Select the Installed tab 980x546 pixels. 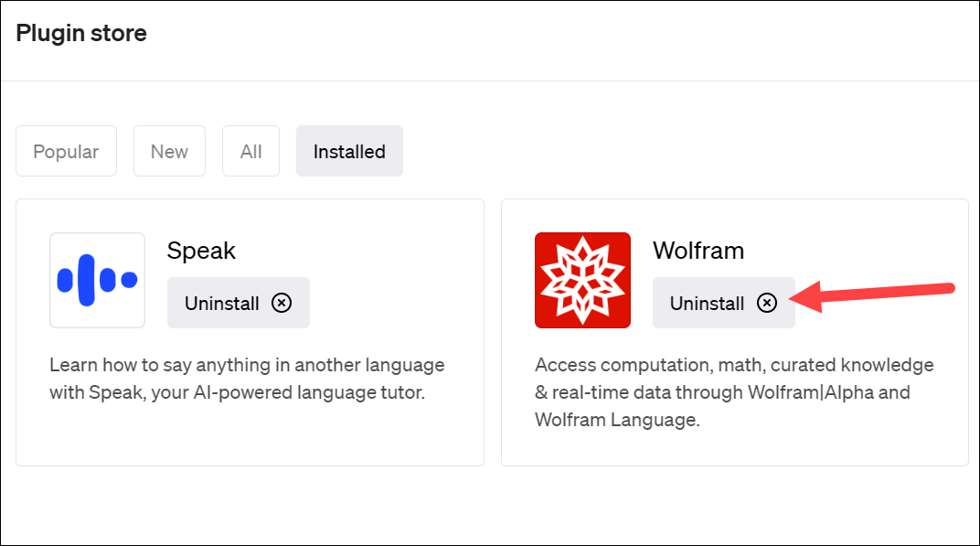click(349, 151)
